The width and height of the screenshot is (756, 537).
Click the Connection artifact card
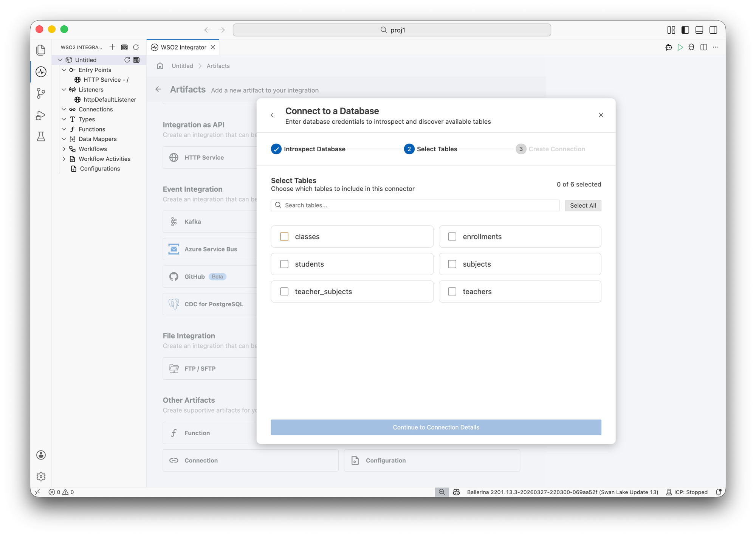pyautogui.click(x=251, y=460)
